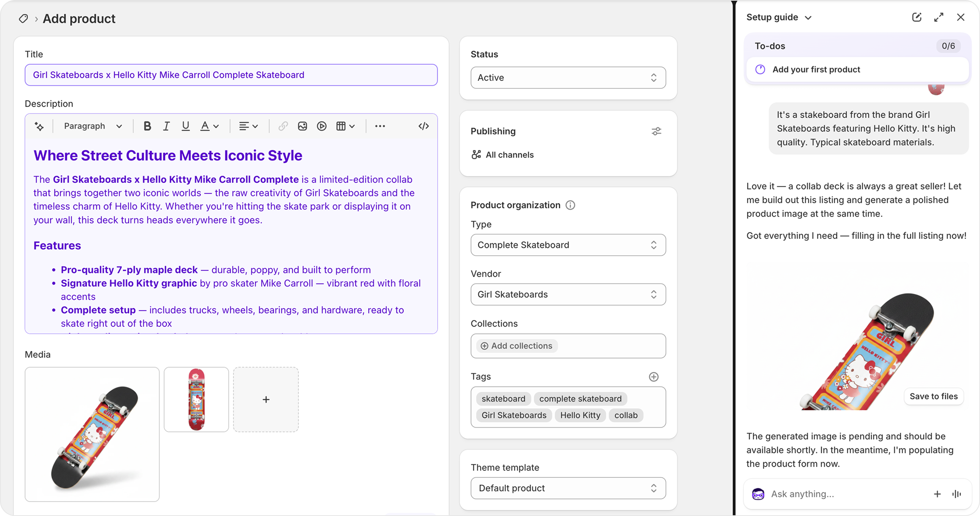Open Publishing channel settings icon
The image size is (980, 516).
coord(656,131)
